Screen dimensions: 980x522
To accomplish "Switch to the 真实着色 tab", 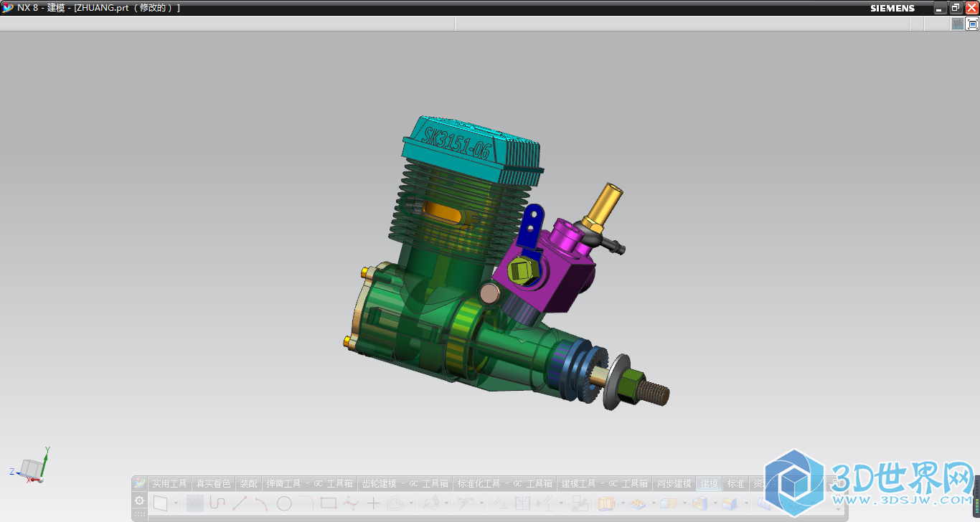I will (214, 484).
